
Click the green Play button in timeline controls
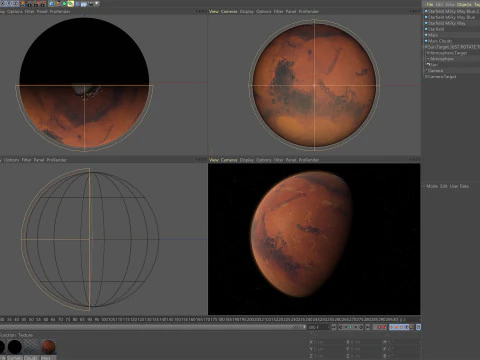click(x=351, y=327)
